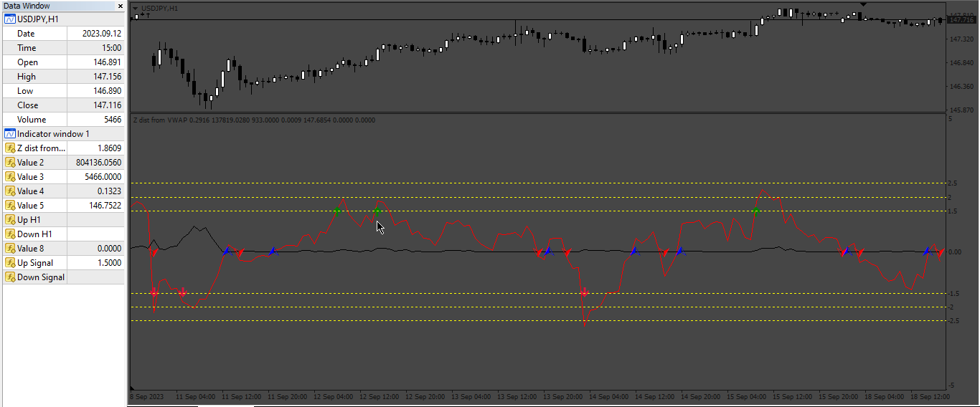The height and width of the screenshot is (407, 980).
Task: Click the Volume value 5466
Action: (x=113, y=120)
